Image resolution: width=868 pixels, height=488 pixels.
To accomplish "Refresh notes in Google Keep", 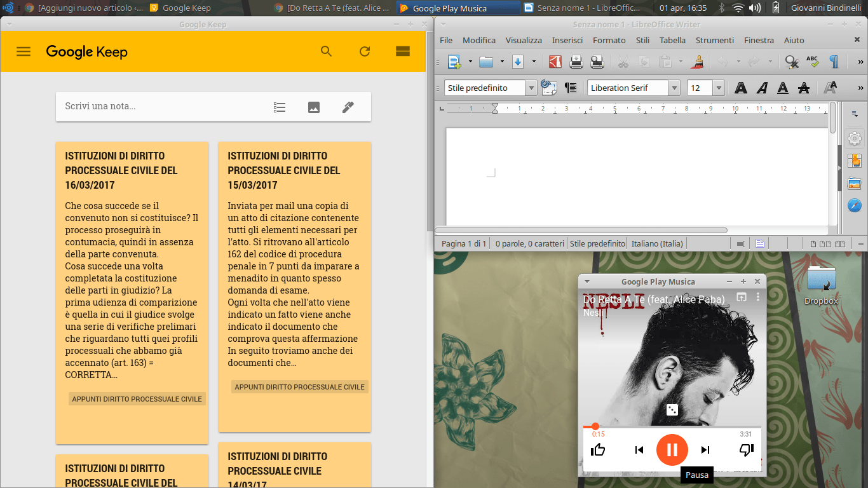I will (365, 51).
